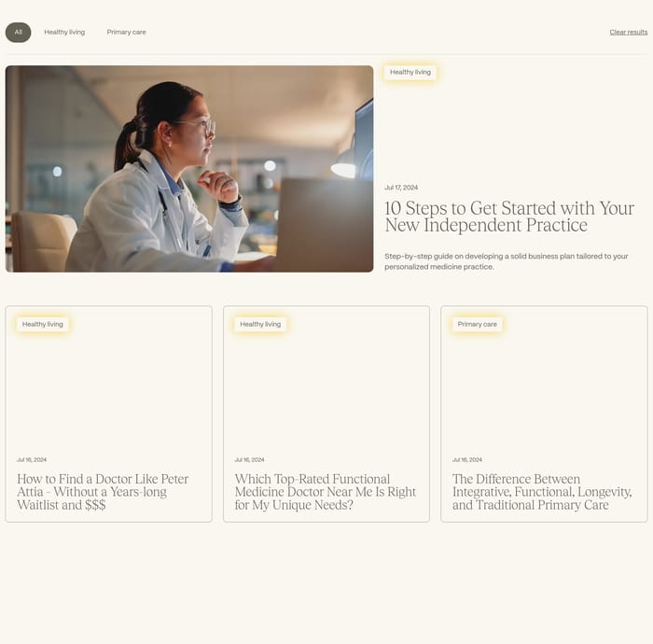653x644 pixels.
Task: Click empty image area of Primary Care card
Action: coord(544,392)
